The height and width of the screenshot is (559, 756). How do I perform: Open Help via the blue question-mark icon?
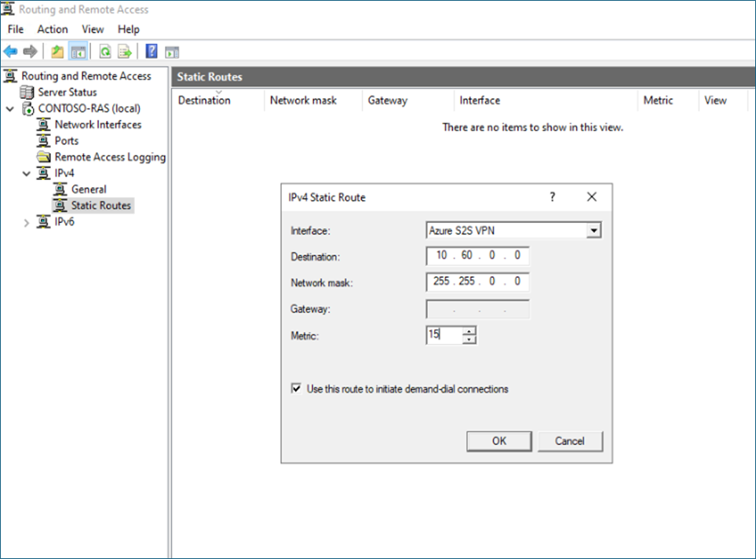tap(152, 52)
